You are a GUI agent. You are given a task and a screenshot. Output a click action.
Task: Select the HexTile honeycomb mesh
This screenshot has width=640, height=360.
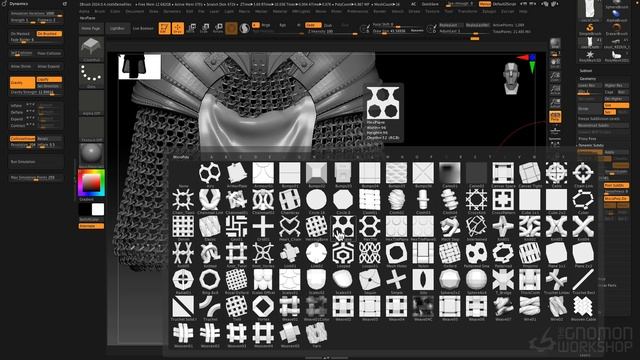(370, 226)
